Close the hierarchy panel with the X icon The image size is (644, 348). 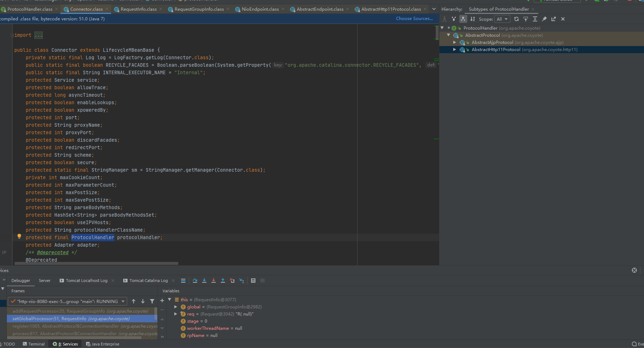[x=563, y=19]
